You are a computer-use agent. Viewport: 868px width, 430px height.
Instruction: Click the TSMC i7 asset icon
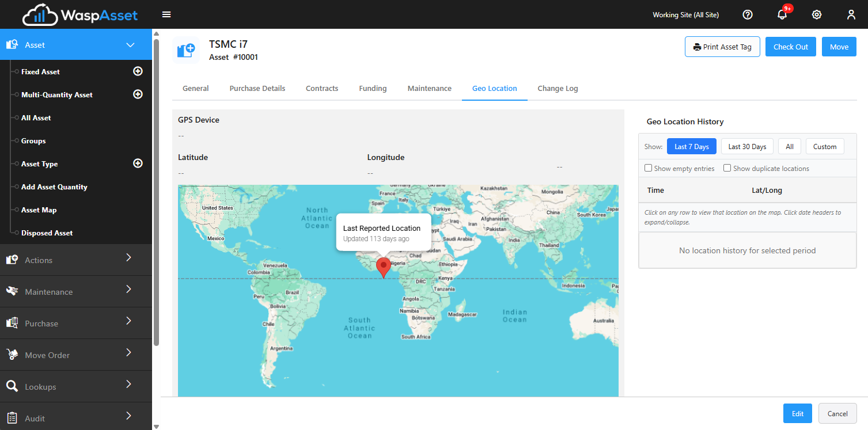185,50
